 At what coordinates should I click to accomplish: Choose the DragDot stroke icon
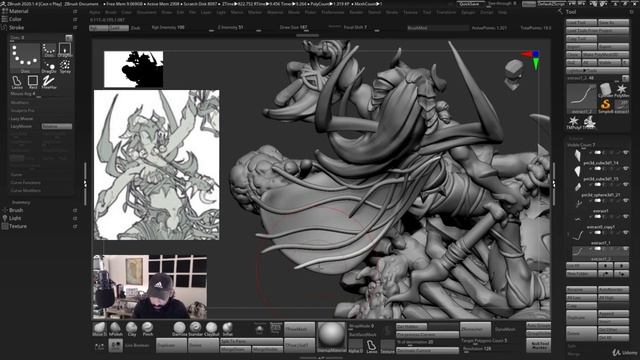point(49,67)
